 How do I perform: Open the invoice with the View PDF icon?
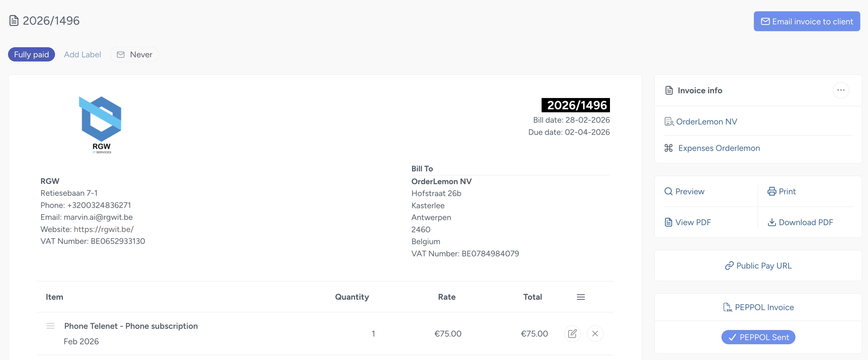(x=669, y=222)
